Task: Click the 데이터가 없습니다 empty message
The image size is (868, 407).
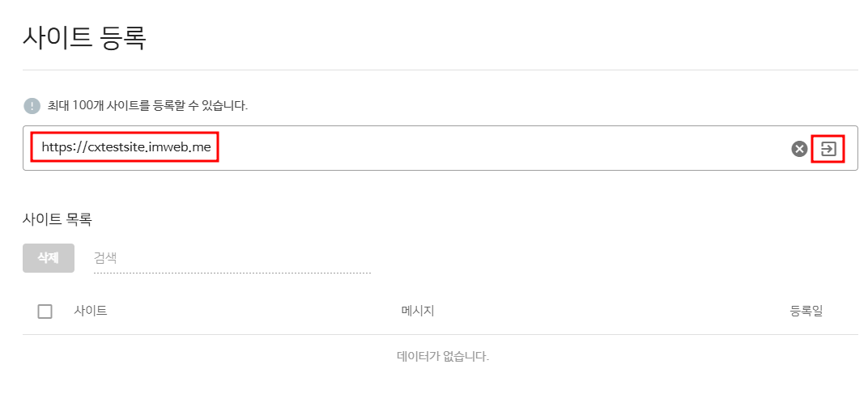Action: pyautogui.click(x=443, y=356)
